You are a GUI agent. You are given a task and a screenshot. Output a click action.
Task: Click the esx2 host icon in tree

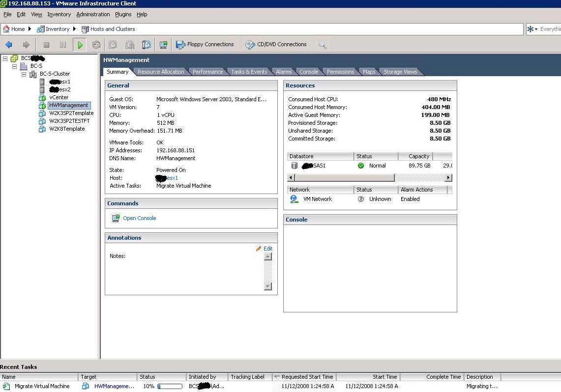(42, 90)
